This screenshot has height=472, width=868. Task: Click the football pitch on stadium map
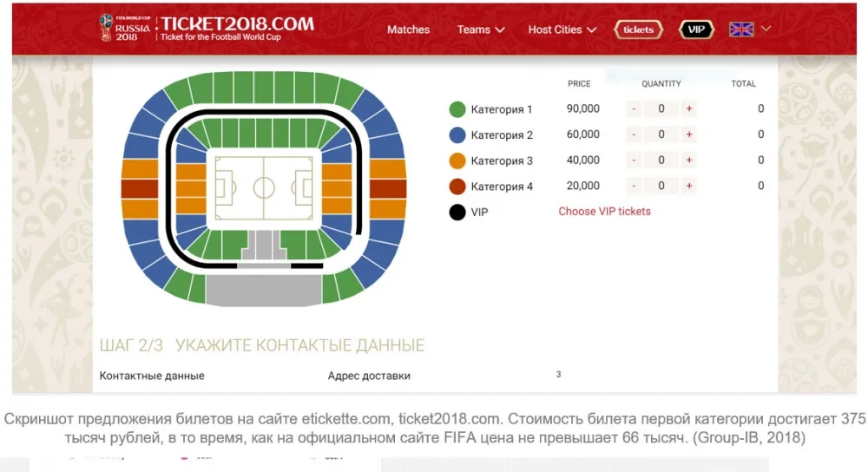[264, 188]
